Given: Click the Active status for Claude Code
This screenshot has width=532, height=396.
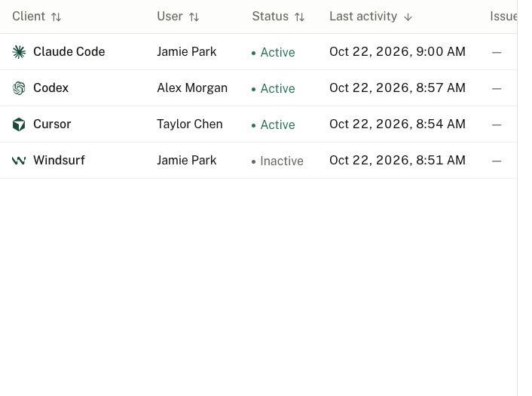Looking at the screenshot, I should pyautogui.click(x=274, y=52).
